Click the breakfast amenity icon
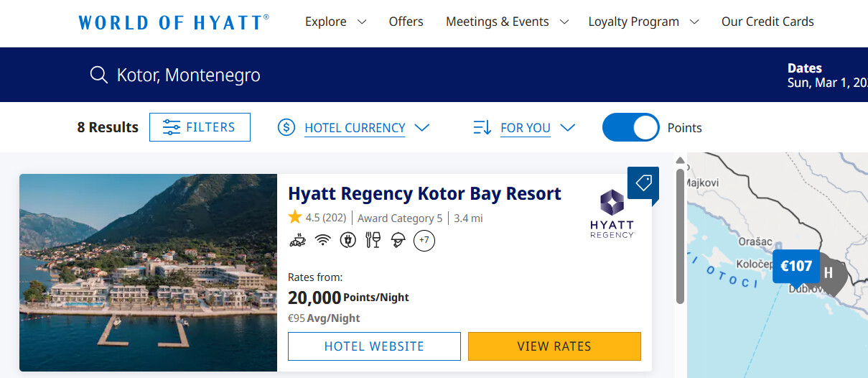The width and height of the screenshot is (868, 378). (x=296, y=241)
